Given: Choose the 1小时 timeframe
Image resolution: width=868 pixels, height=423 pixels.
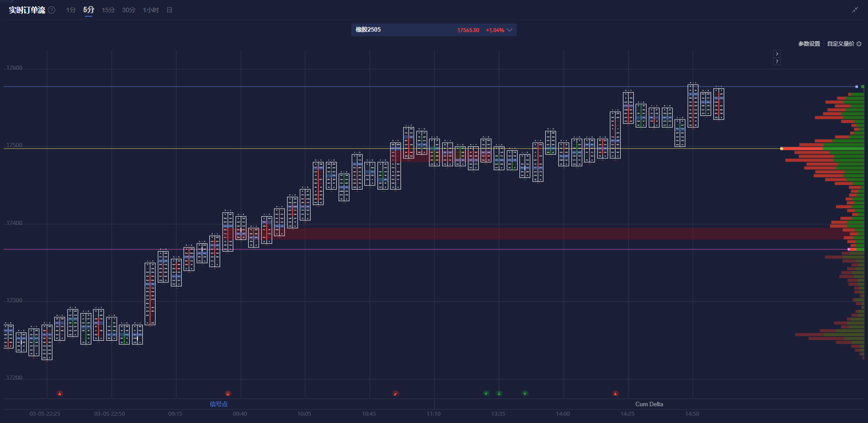Looking at the screenshot, I should point(151,10).
